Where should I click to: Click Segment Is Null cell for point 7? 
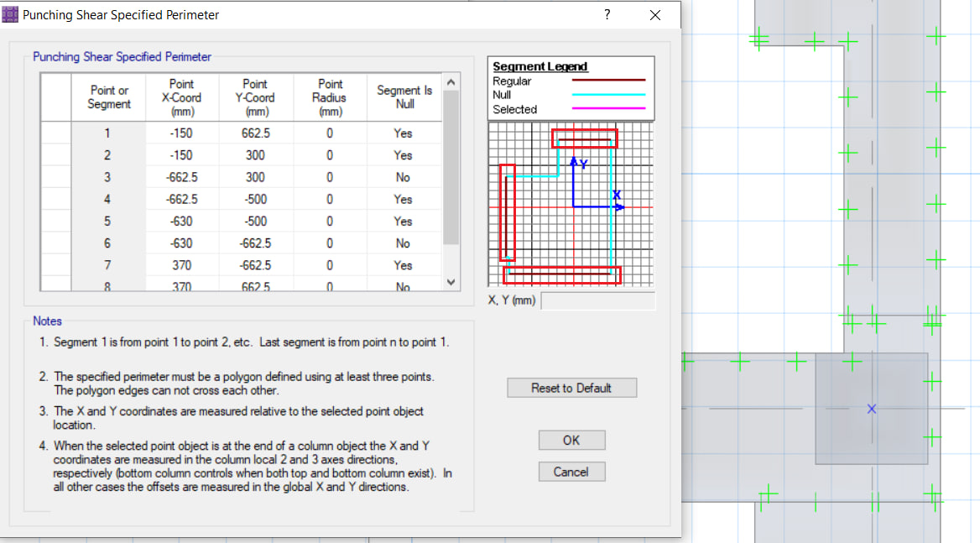tap(404, 265)
